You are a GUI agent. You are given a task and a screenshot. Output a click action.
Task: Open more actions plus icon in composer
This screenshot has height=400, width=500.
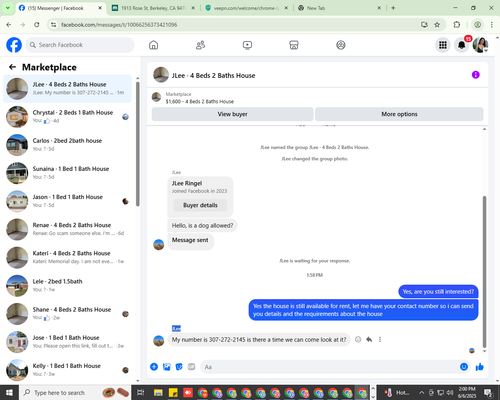tap(154, 367)
